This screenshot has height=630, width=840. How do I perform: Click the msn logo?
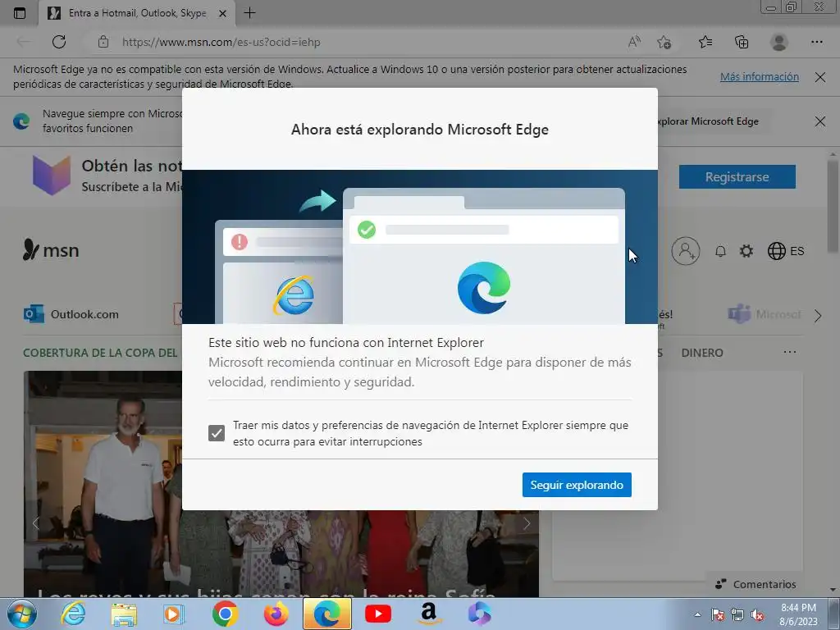(x=51, y=249)
